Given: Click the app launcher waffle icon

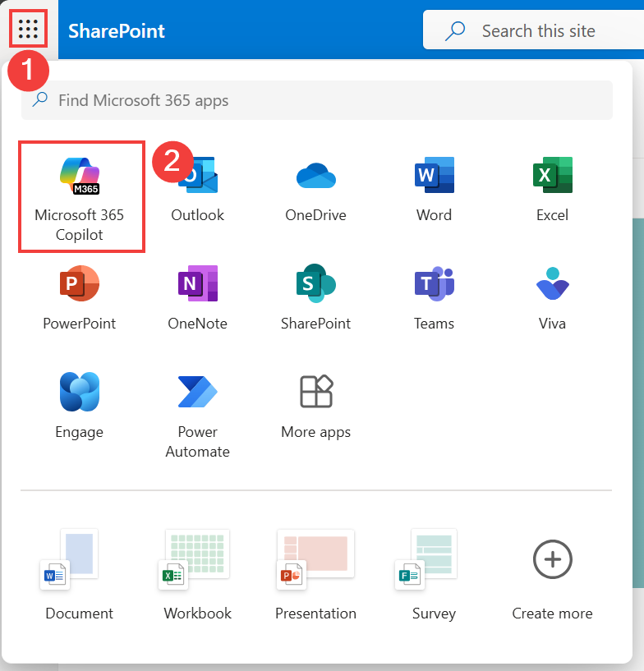Looking at the screenshot, I should 29,30.
